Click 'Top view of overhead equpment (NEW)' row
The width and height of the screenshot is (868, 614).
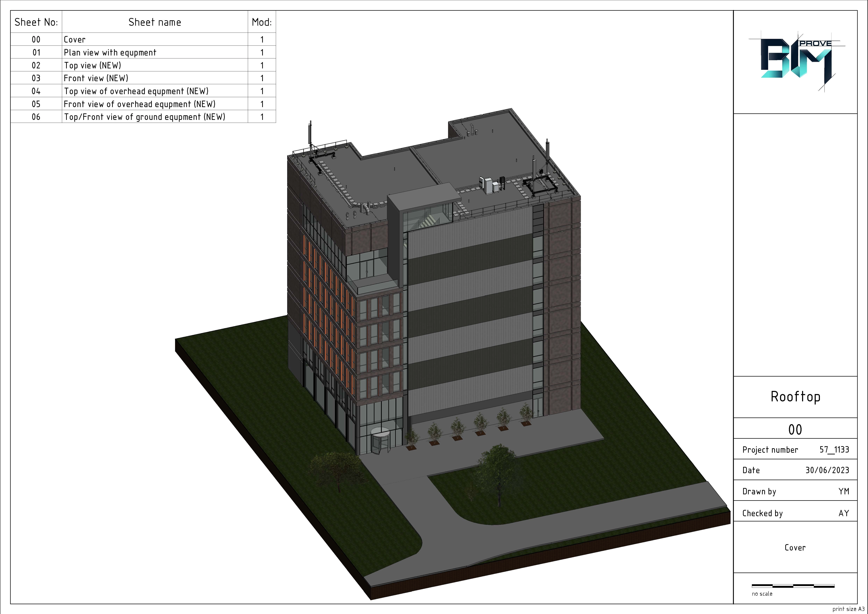coord(136,91)
